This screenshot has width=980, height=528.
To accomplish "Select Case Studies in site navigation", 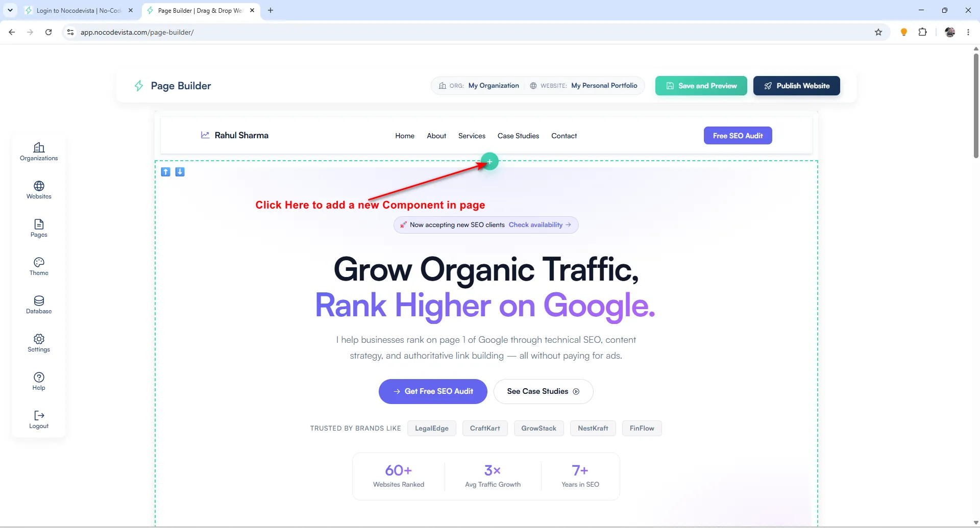I will click(x=518, y=136).
